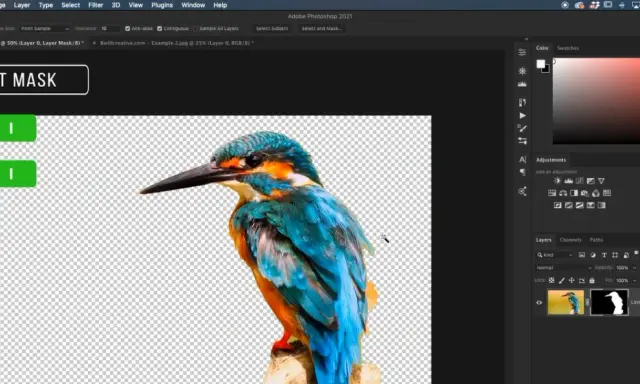640x384 pixels.
Task: Select the Layer 0 image thumbnail
Action: tap(566, 302)
